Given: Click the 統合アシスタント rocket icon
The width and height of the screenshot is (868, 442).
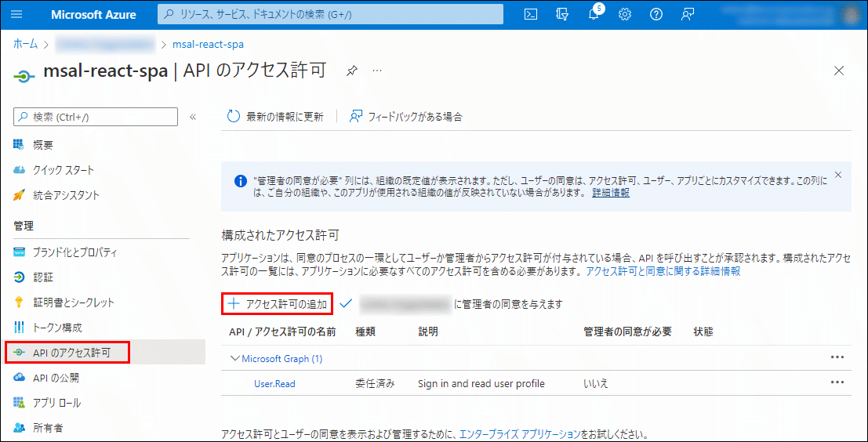Looking at the screenshot, I should [x=19, y=194].
